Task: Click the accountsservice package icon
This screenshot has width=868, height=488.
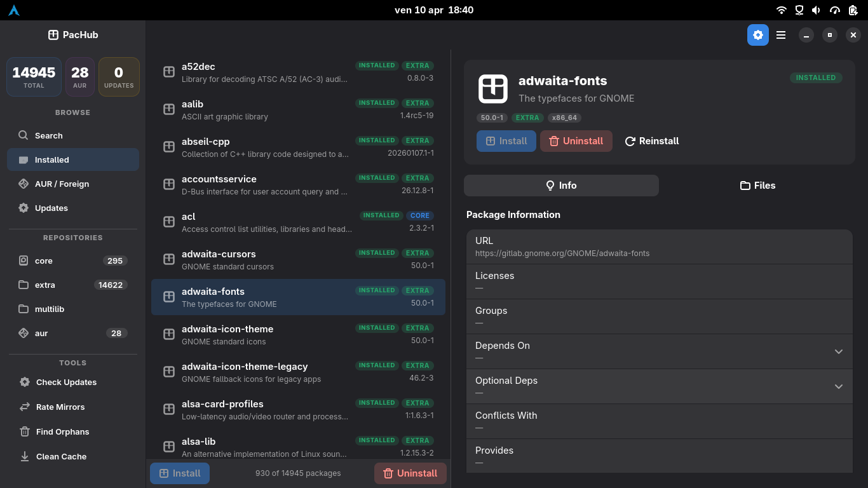Action: 169,184
